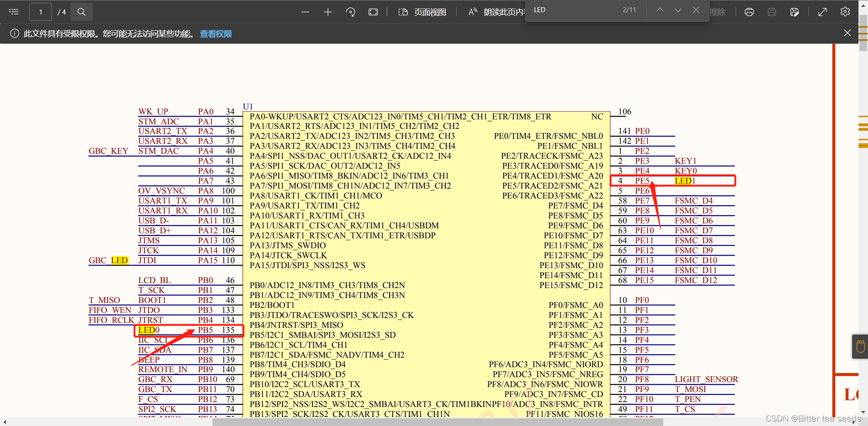This screenshot has width=868, height=426.
Task: Click the LIGHT_SENSOR net label
Action: (x=706, y=379)
